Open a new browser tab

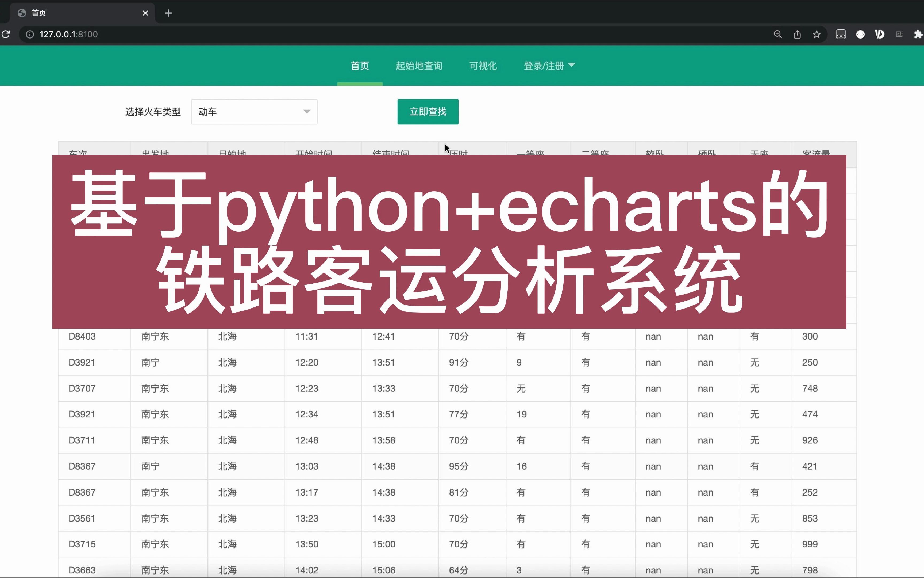(x=168, y=13)
